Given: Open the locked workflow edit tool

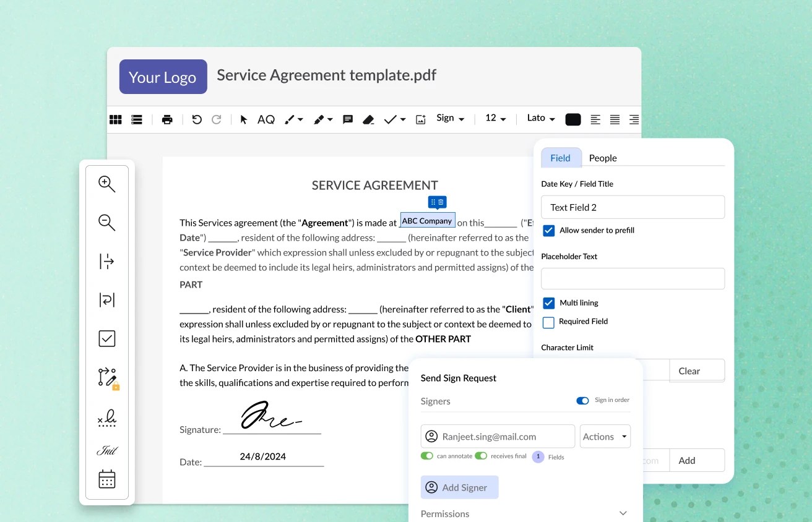Looking at the screenshot, I should pos(108,378).
